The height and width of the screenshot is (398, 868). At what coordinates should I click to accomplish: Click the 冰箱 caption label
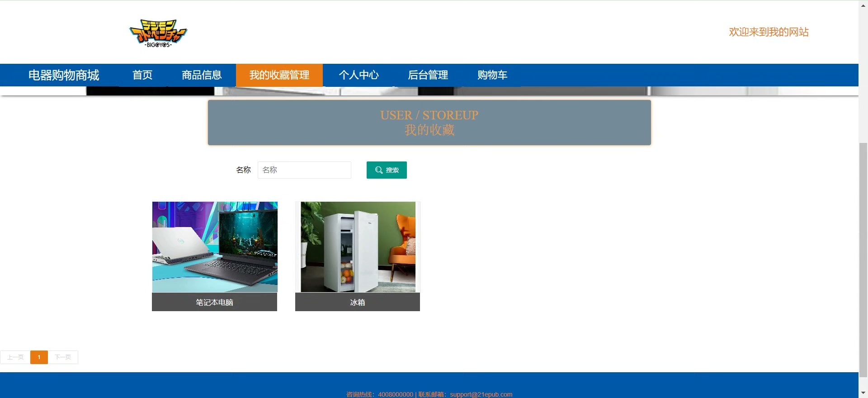[358, 302]
